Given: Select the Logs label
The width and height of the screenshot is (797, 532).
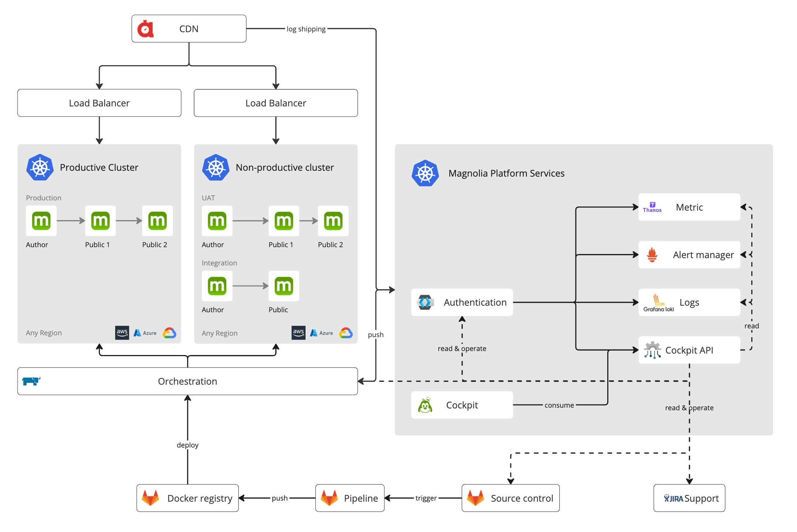Looking at the screenshot, I should (x=689, y=303).
